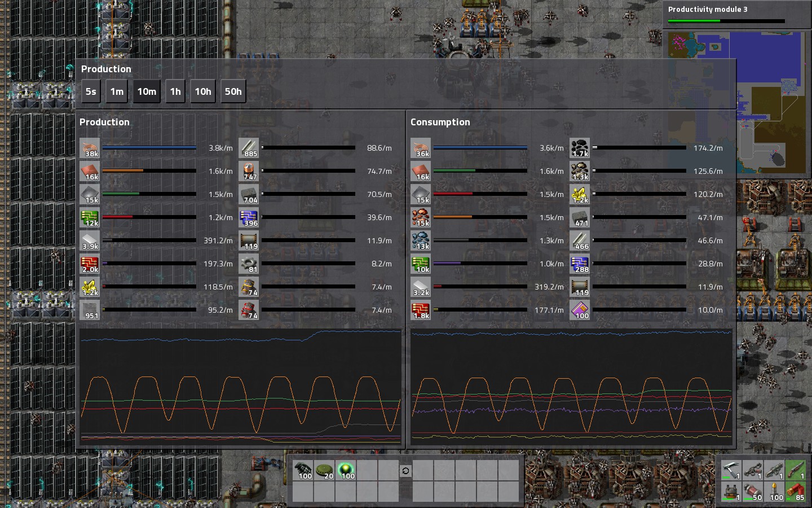Click electronic circuit 10k icon in Consumption
This screenshot has height=508, width=812.
[x=421, y=264]
